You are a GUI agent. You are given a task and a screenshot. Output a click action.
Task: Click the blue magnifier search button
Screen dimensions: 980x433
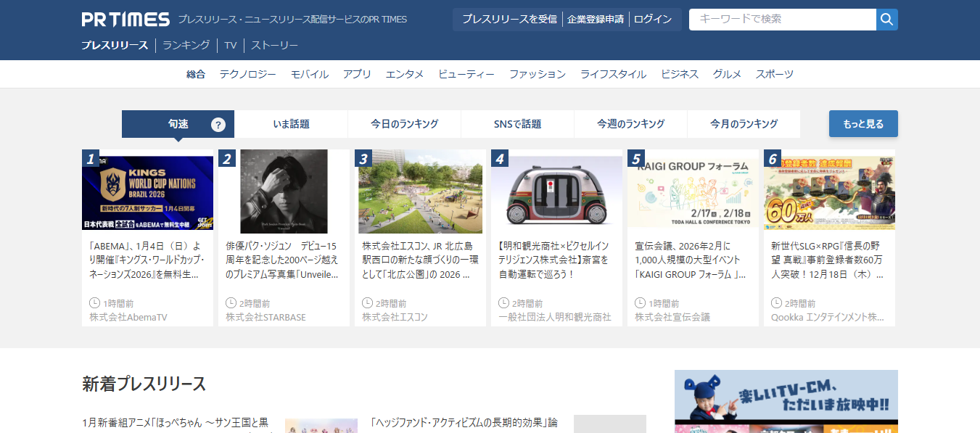click(887, 20)
